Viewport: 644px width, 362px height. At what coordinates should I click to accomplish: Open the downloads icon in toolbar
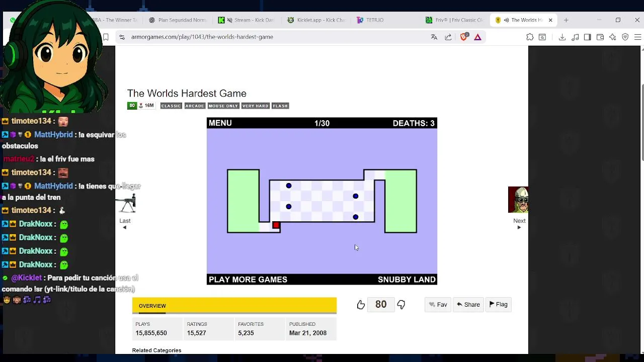[562, 37]
